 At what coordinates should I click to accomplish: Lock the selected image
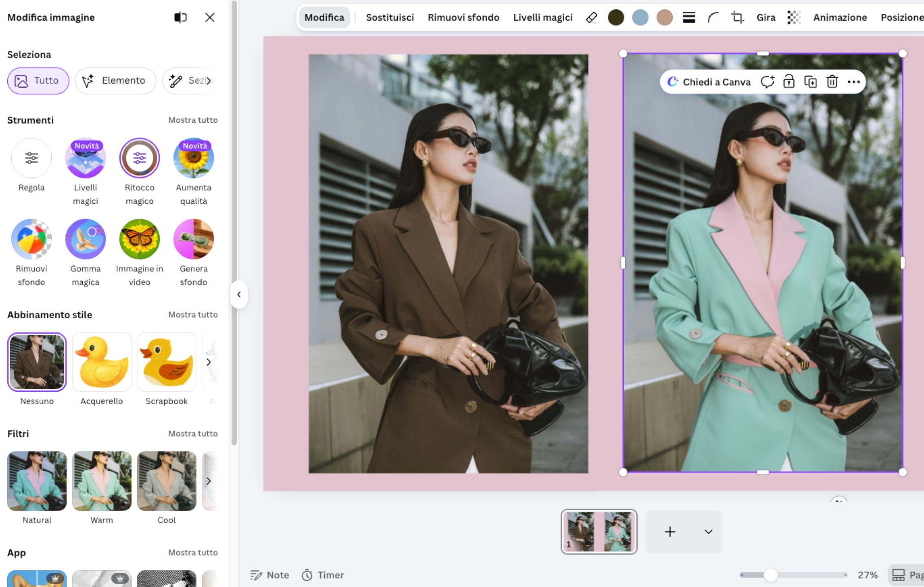pos(789,82)
